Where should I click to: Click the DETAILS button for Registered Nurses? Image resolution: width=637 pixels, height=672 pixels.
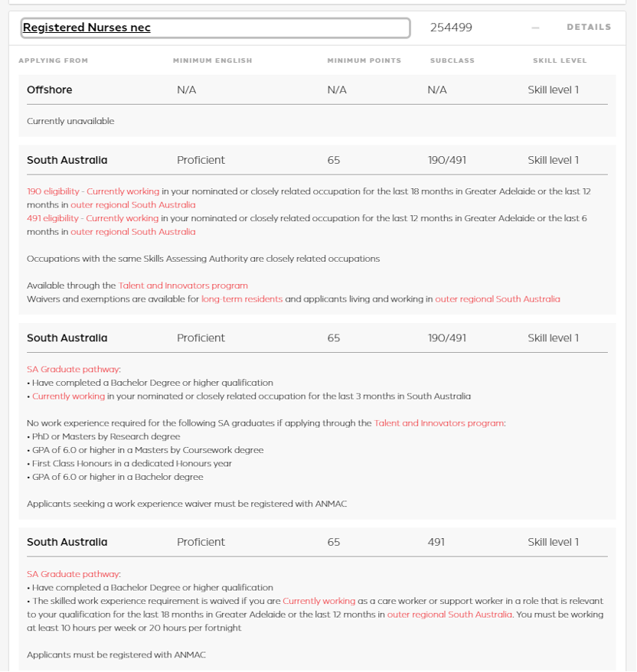click(589, 28)
